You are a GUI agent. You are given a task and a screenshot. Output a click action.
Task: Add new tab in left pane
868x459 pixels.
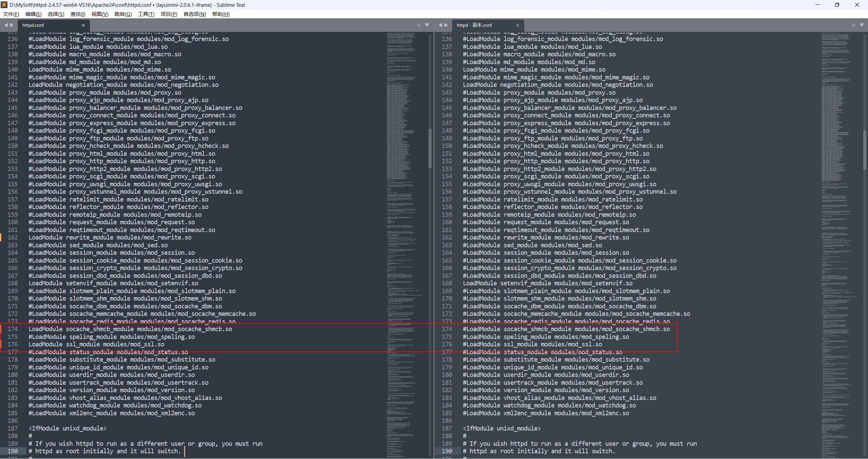(x=419, y=25)
